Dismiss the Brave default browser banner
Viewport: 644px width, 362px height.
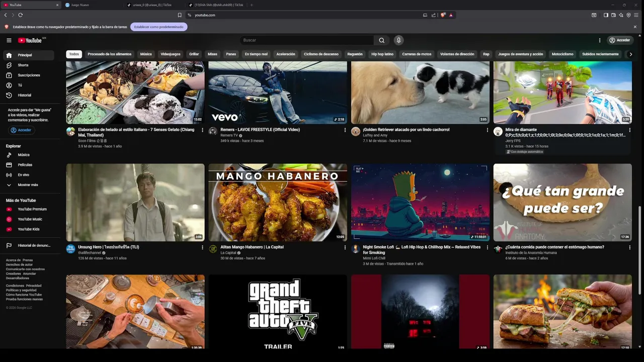tap(635, 27)
